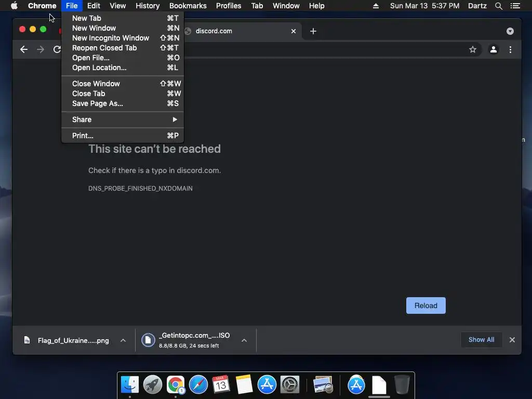Bookmark this page with the star icon

pyautogui.click(x=473, y=49)
